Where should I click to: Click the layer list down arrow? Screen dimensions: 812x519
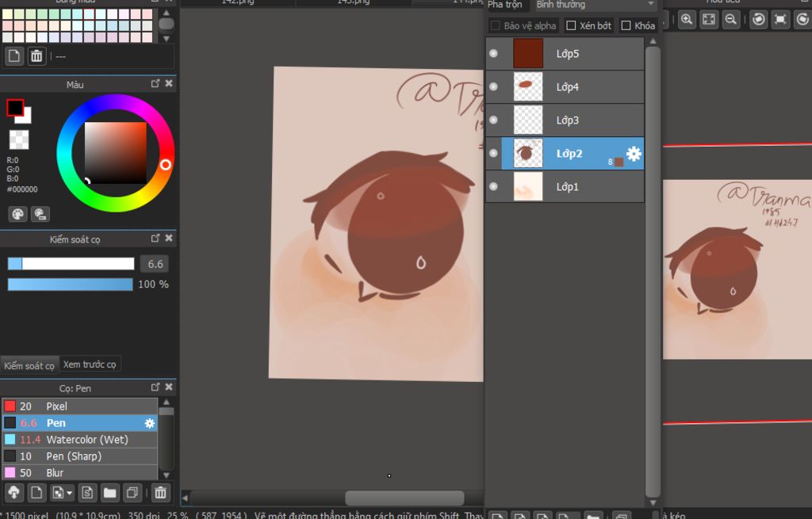653,502
